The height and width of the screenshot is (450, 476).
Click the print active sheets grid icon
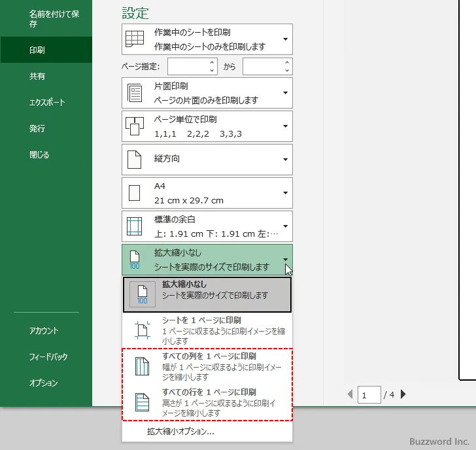(x=135, y=39)
